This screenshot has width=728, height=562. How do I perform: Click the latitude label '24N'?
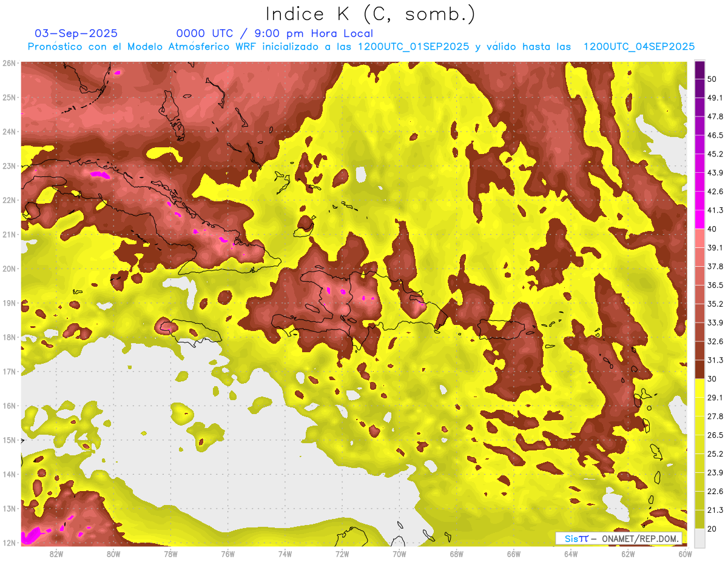click(x=9, y=132)
